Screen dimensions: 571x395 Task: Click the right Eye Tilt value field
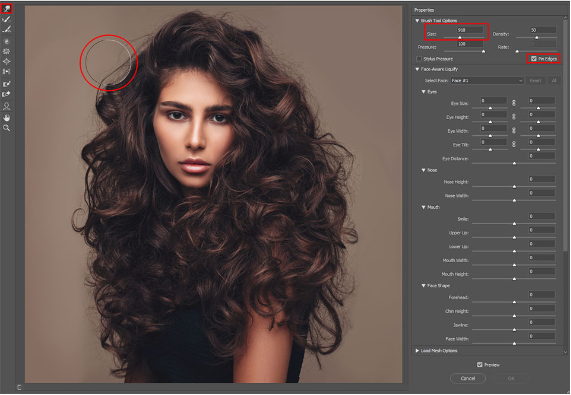click(542, 142)
